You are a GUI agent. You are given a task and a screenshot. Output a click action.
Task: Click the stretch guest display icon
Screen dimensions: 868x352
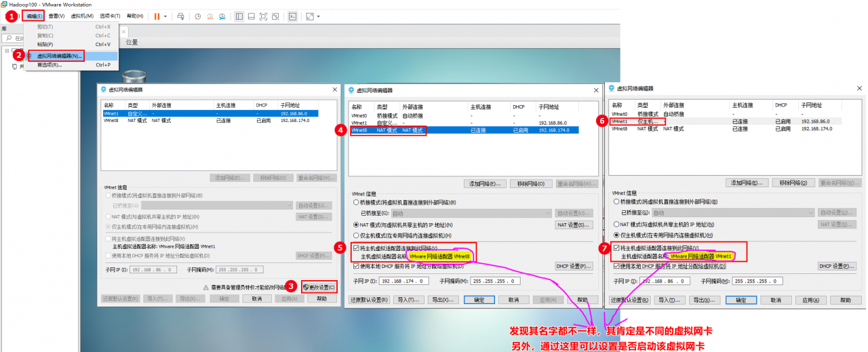click(310, 16)
